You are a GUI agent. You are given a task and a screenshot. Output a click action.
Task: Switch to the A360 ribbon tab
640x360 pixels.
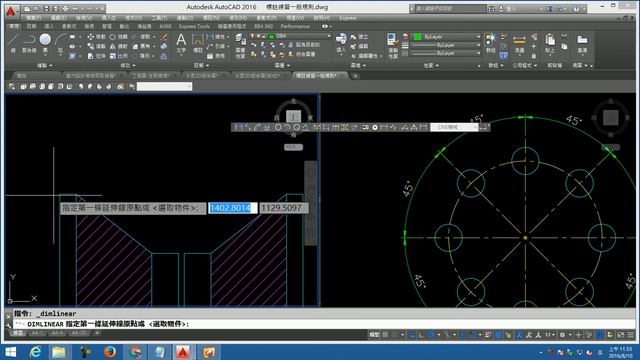(x=165, y=26)
